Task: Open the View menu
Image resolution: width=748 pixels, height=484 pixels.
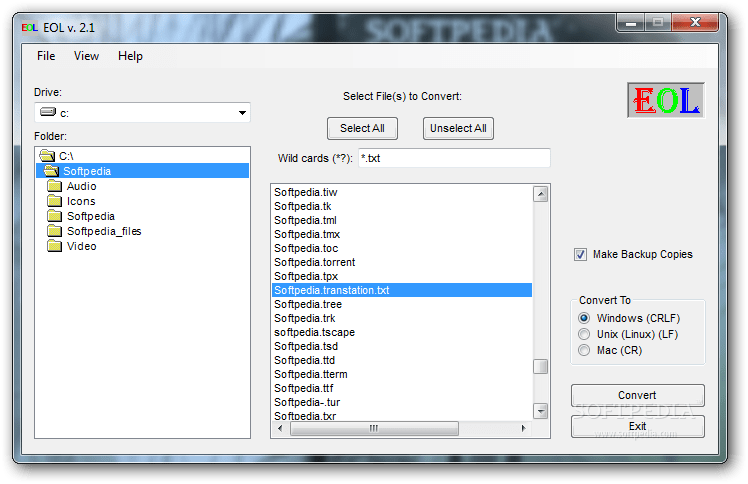Action: (x=86, y=56)
